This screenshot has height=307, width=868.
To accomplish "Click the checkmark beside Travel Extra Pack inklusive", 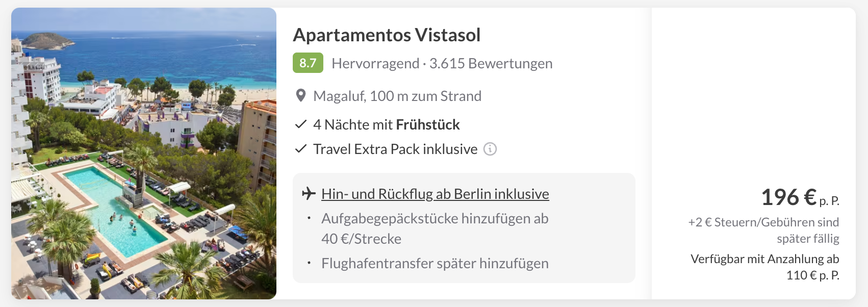I will pos(301,149).
